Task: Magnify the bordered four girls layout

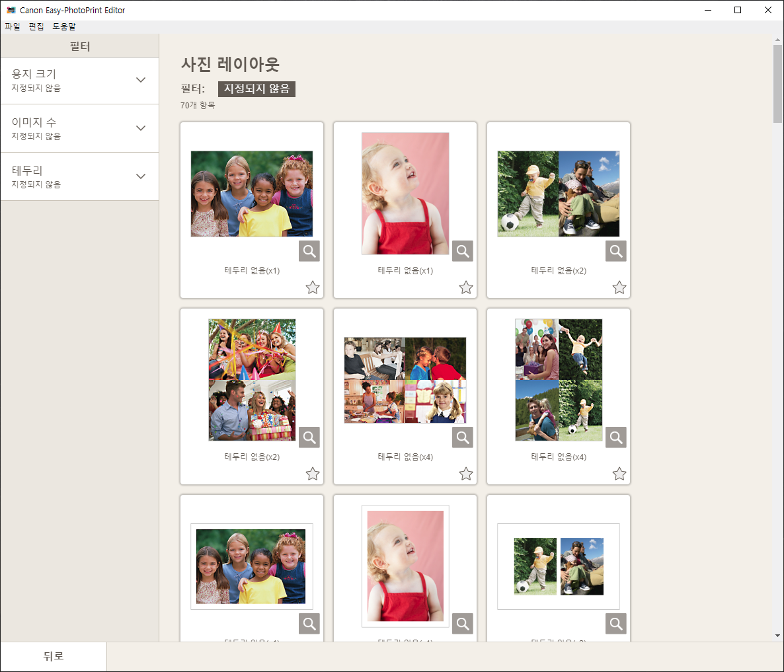Action: click(x=309, y=624)
